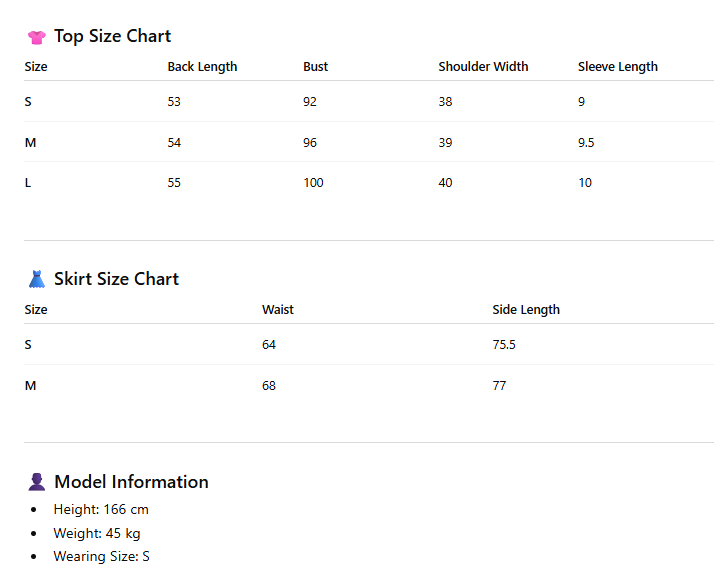Select the Skirt Size Chart heading
This screenshot has height=580, width=714.
116,279
